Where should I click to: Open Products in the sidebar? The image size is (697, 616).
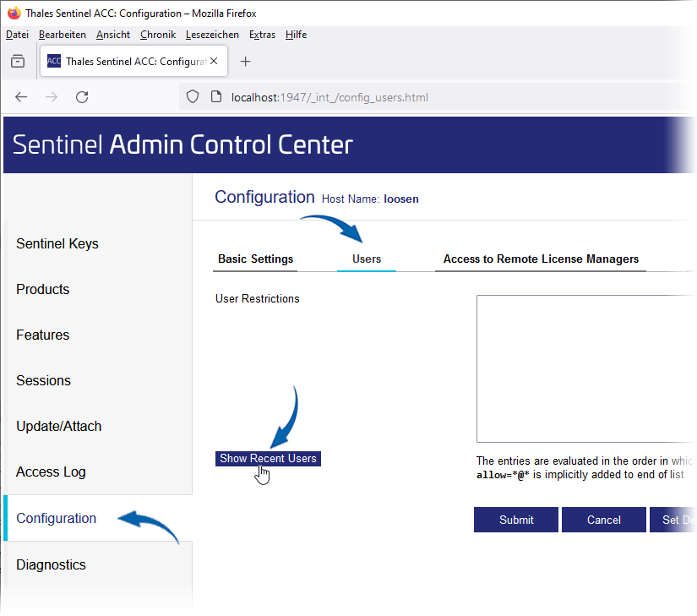pyautogui.click(x=43, y=289)
